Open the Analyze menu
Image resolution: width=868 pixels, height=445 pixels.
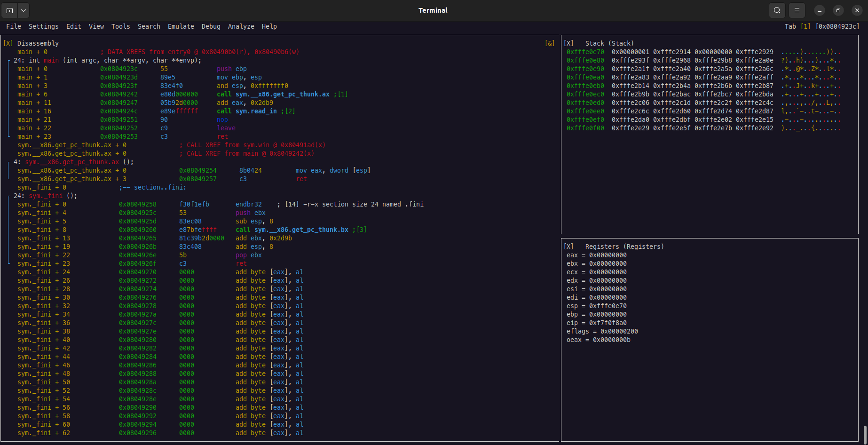pyautogui.click(x=241, y=26)
